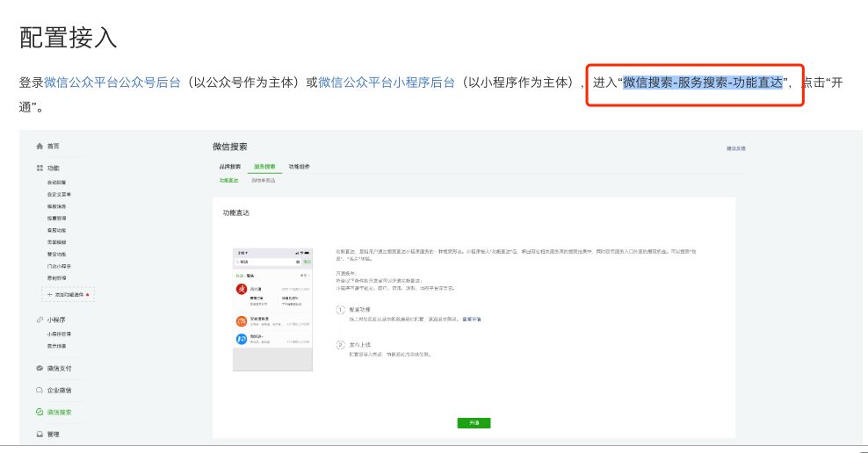Click the green 微信搜索 sidebar icon
The height and width of the screenshot is (453, 868).
[x=40, y=412]
